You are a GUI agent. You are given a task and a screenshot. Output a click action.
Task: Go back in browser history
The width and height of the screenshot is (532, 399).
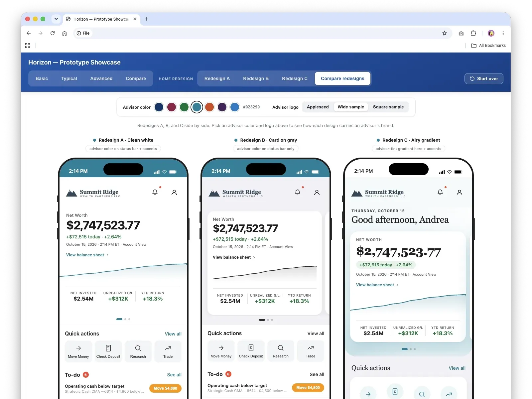[x=29, y=33]
